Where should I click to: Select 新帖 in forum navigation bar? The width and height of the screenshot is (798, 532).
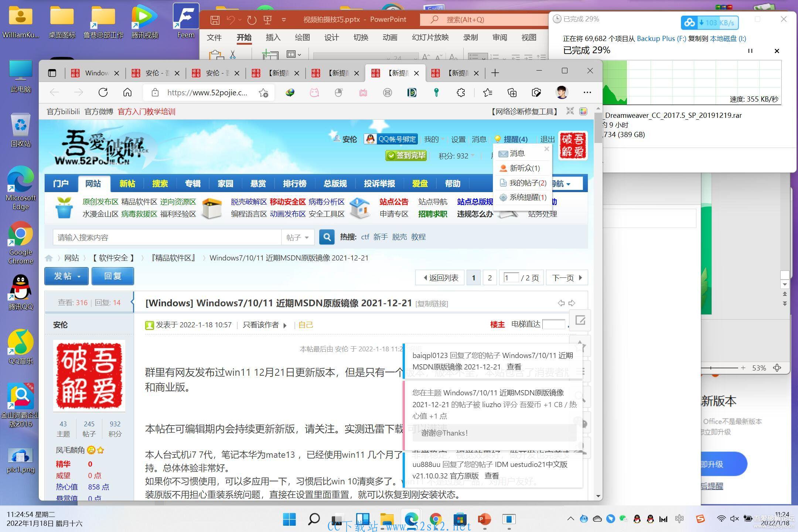[x=127, y=184]
